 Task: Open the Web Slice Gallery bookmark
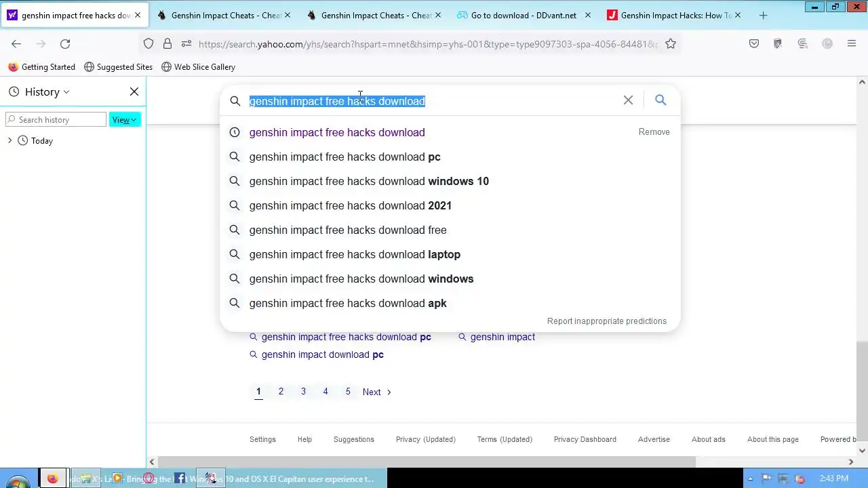coord(198,67)
